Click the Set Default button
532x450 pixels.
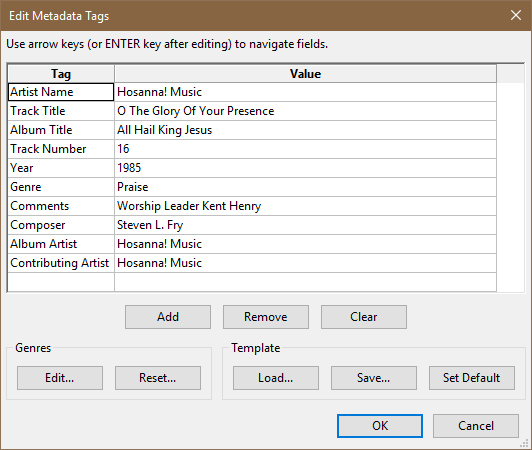tap(472, 378)
